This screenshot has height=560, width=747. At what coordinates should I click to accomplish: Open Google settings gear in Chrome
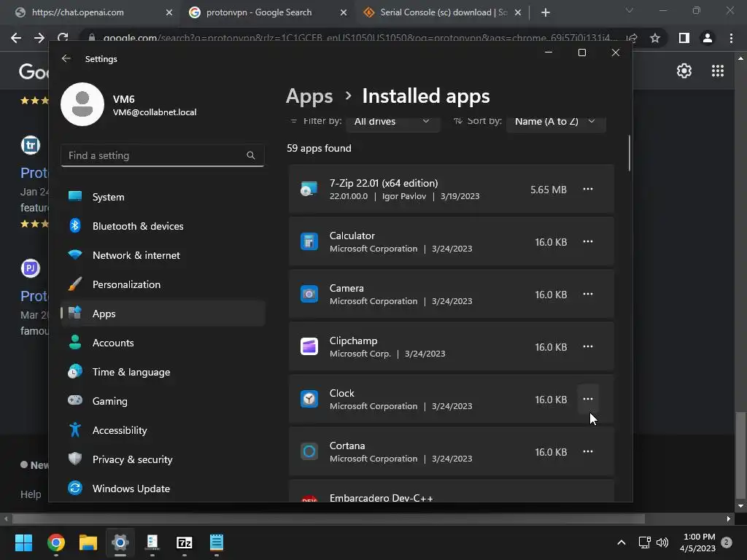(684, 71)
